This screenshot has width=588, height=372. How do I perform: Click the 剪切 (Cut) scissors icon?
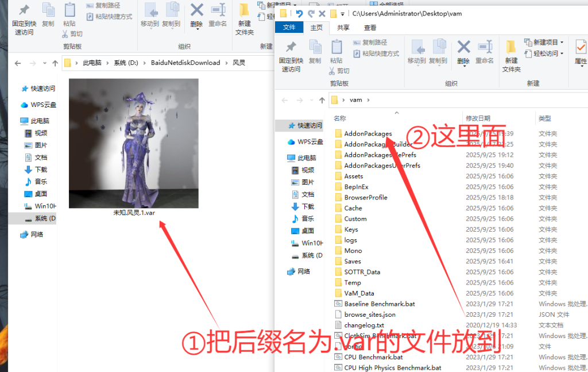pos(332,71)
